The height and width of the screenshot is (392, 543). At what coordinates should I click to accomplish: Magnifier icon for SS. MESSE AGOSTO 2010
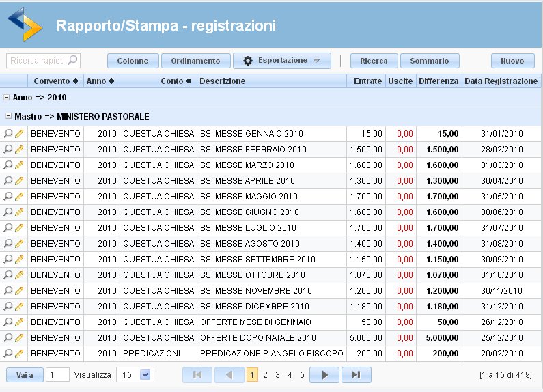pos(8,243)
